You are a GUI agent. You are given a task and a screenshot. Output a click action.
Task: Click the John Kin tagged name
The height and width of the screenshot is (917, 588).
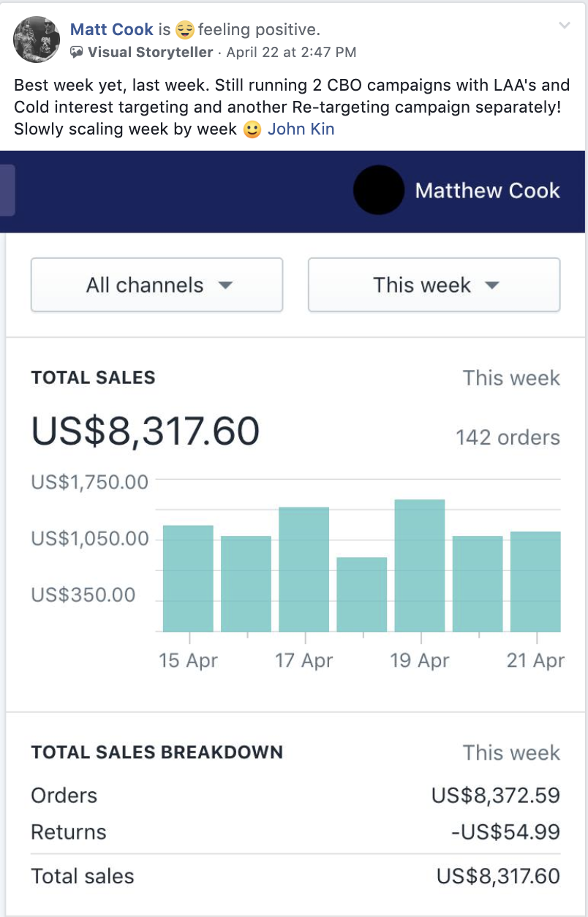301,129
